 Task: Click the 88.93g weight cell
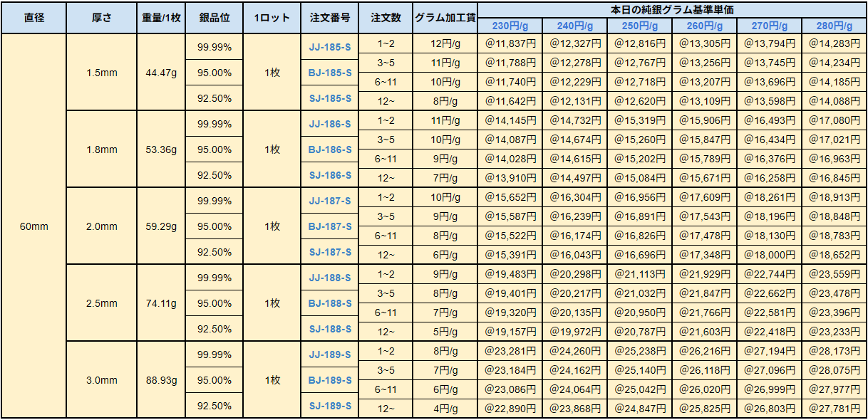(x=161, y=381)
